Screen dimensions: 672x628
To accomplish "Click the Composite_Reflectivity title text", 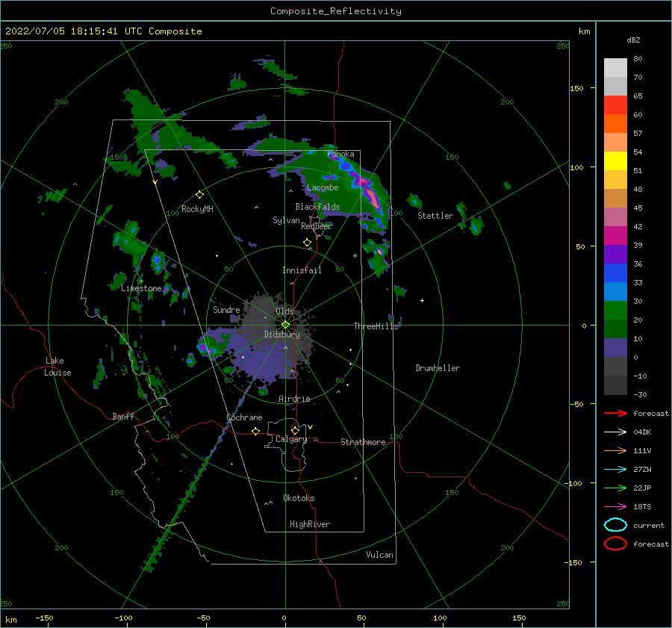I will 335,11.
